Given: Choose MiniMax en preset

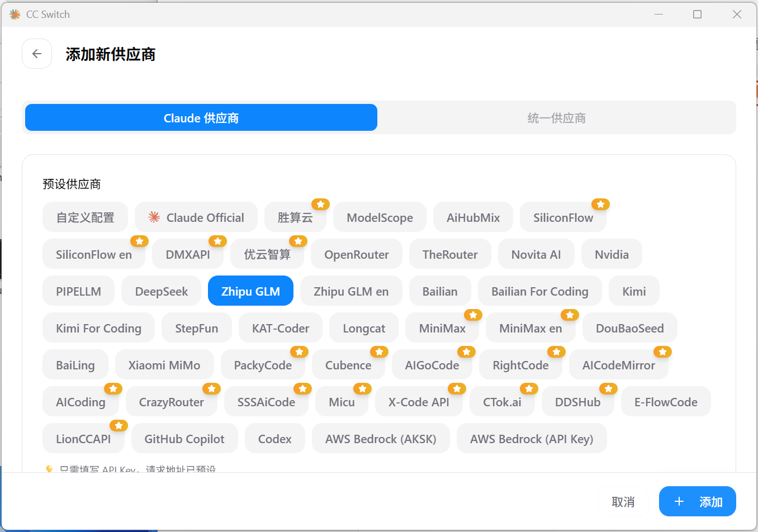Looking at the screenshot, I should (530, 327).
